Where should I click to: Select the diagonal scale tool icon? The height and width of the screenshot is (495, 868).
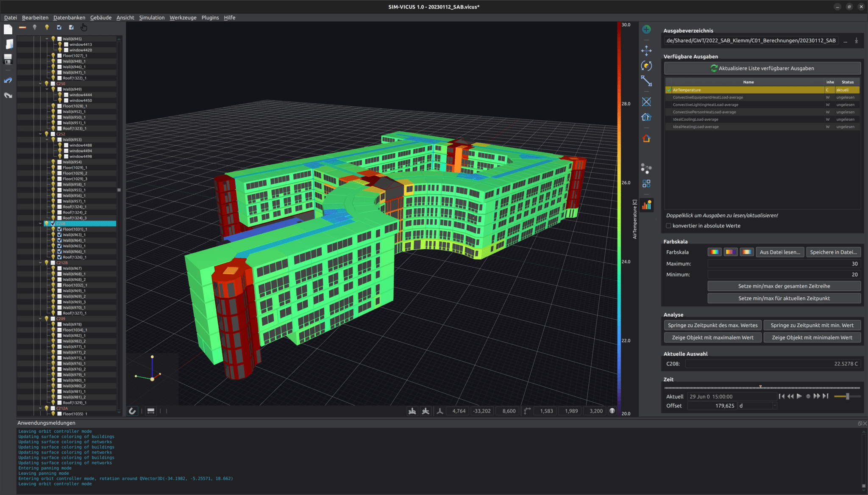[646, 80]
